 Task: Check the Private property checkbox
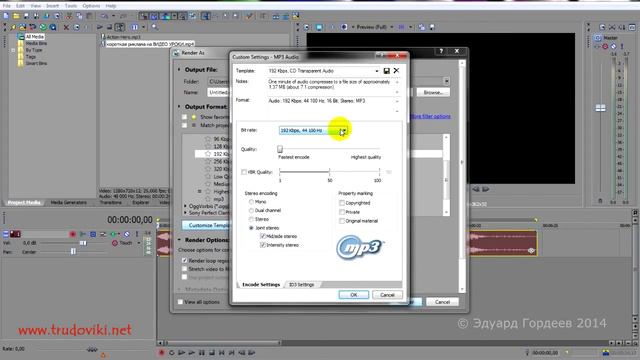click(342, 212)
